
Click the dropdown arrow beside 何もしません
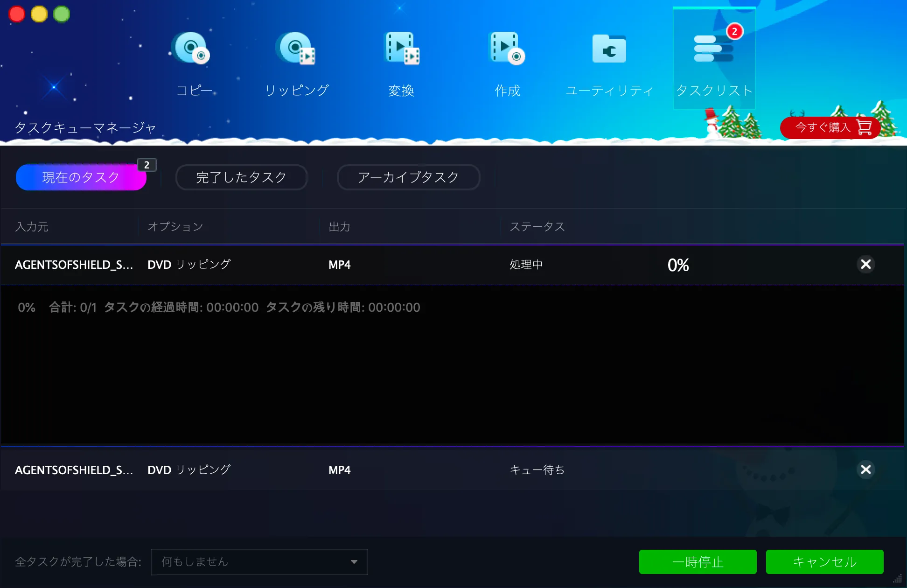click(354, 562)
